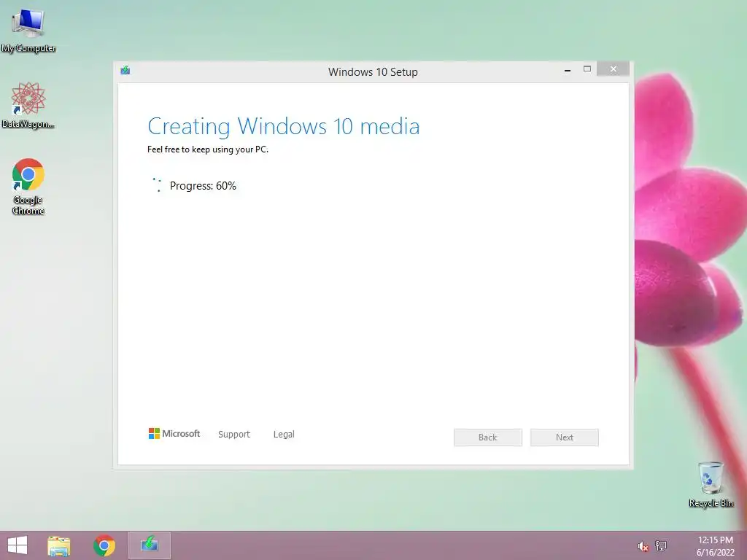Viewport: 747px width, 560px height.
Task: Click the taskbar clock and date
Action: [715, 546]
